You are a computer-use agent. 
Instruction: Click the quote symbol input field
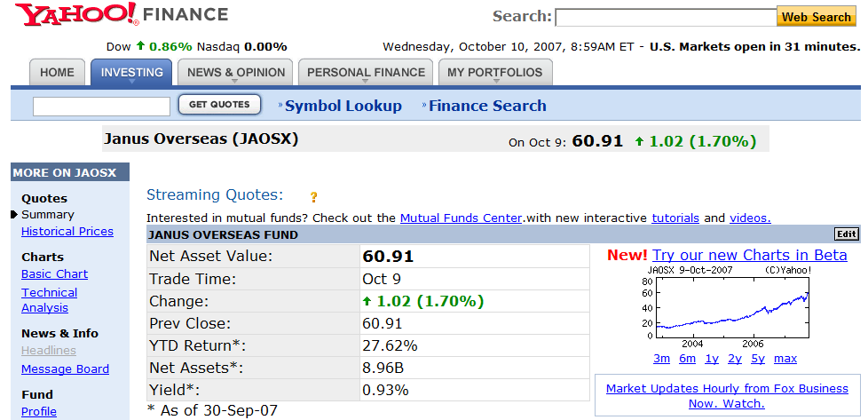click(101, 107)
